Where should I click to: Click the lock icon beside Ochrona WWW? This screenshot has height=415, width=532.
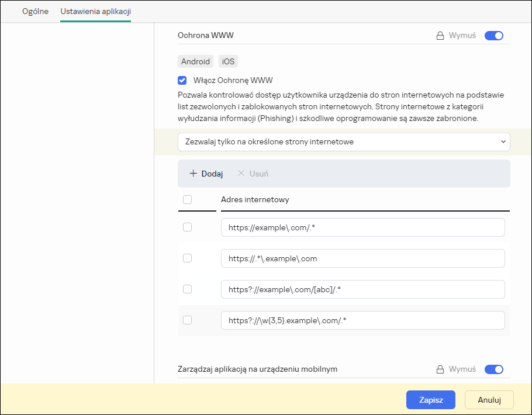click(440, 36)
